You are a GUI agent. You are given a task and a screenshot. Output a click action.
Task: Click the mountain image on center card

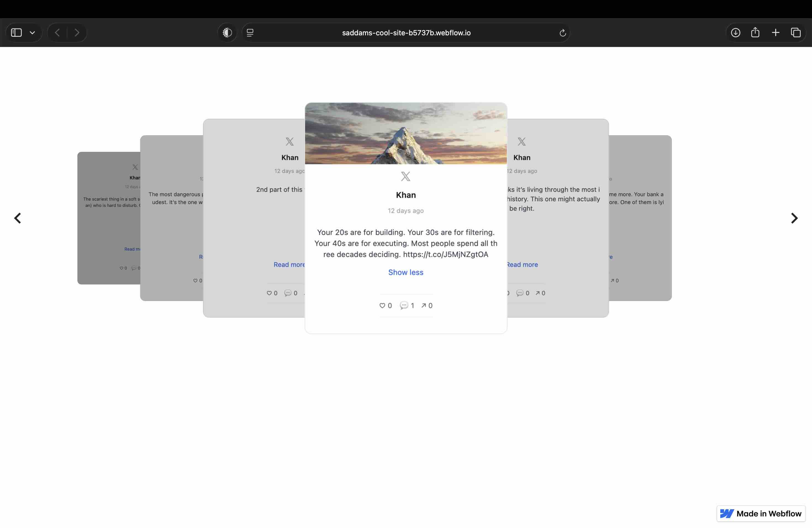pyautogui.click(x=406, y=133)
